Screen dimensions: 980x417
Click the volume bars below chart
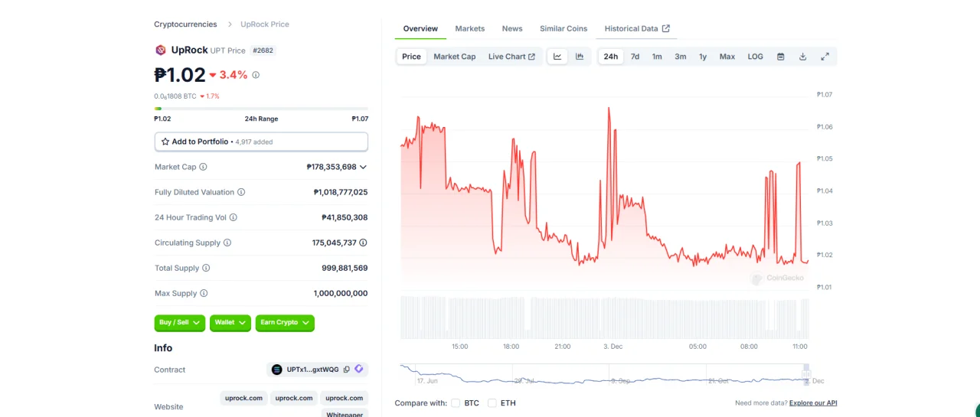tap(605, 318)
